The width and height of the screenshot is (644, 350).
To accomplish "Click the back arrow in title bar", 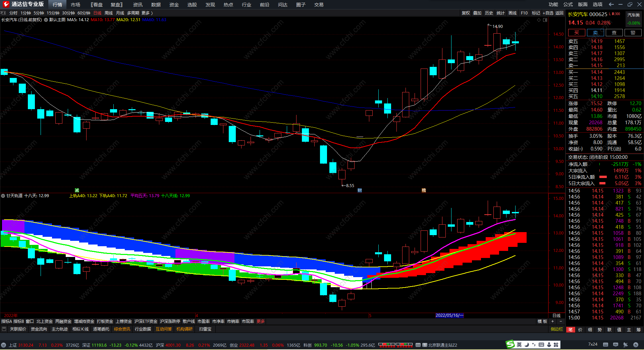I will click(611, 4).
